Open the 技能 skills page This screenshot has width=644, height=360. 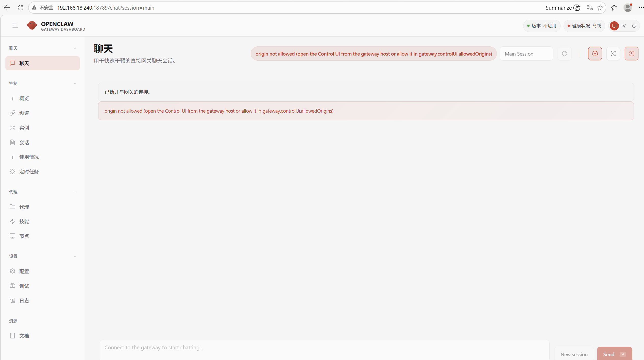[x=24, y=221]
